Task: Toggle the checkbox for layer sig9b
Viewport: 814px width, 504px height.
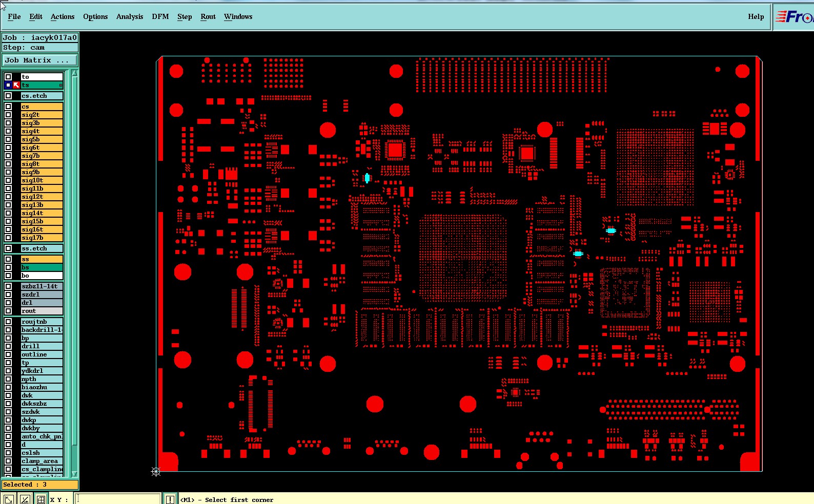Action: tap(8, 172)
